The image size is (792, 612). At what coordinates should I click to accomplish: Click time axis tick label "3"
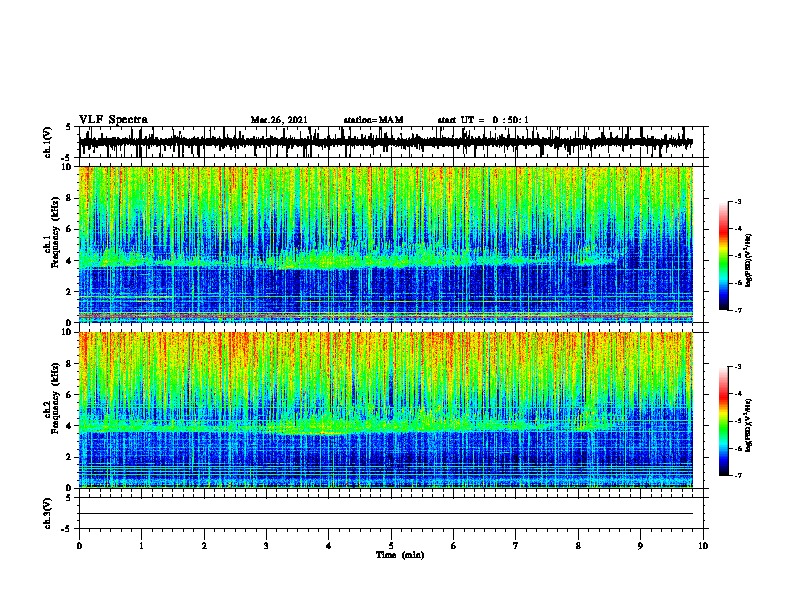[x=266, y=546]
